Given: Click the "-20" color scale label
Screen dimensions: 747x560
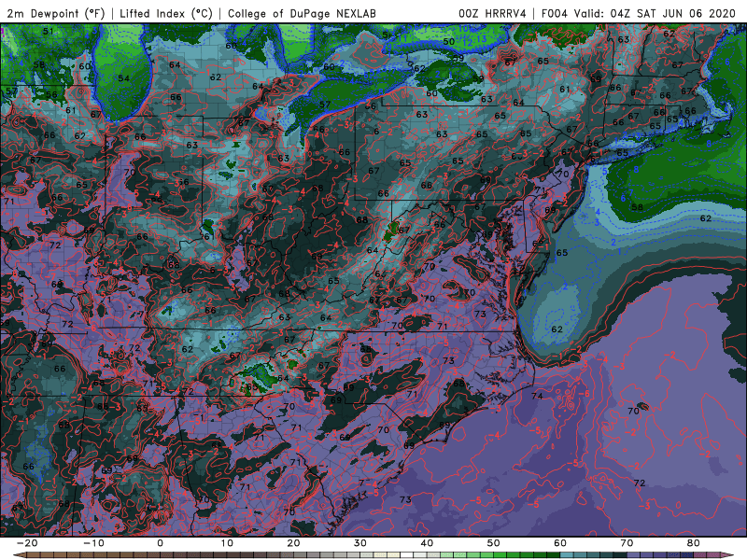Looking at the screenshot, I should point(27,543).
